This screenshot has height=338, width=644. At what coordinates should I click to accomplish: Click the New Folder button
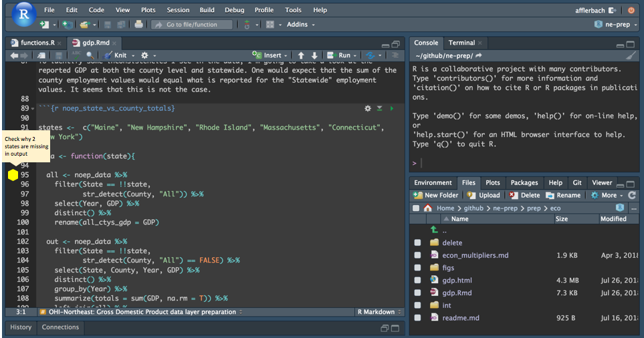[x=435, y=195]
